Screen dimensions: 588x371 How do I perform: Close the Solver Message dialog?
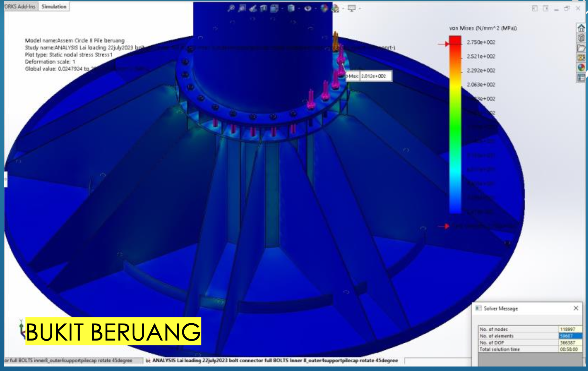click(x=576, y=308)
